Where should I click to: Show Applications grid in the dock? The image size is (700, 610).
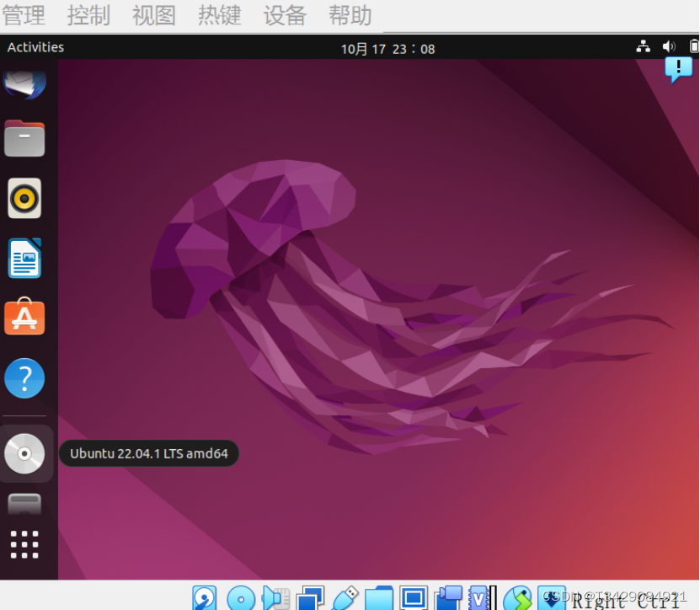pyautogui.click(x=24, y=545)
